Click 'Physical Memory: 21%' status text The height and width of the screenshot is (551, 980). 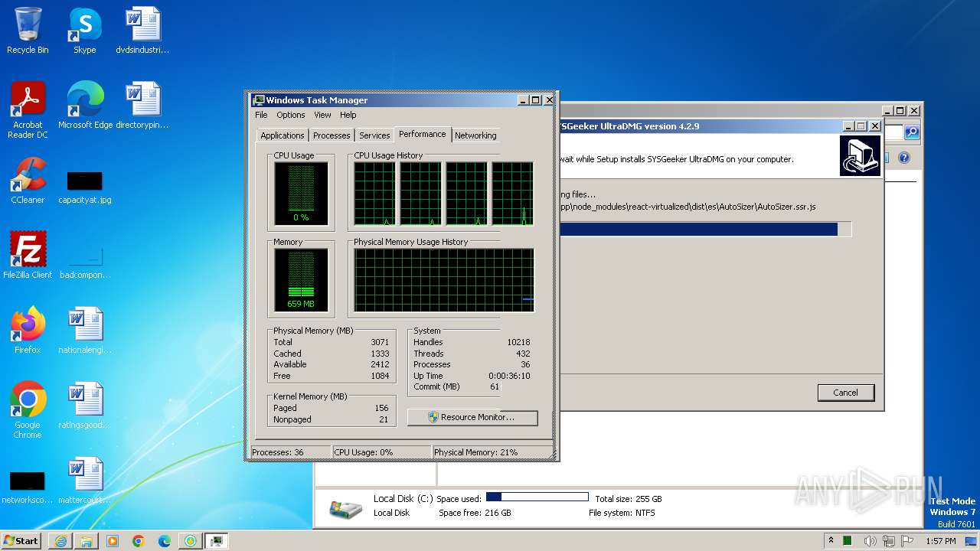click(475, 452)
